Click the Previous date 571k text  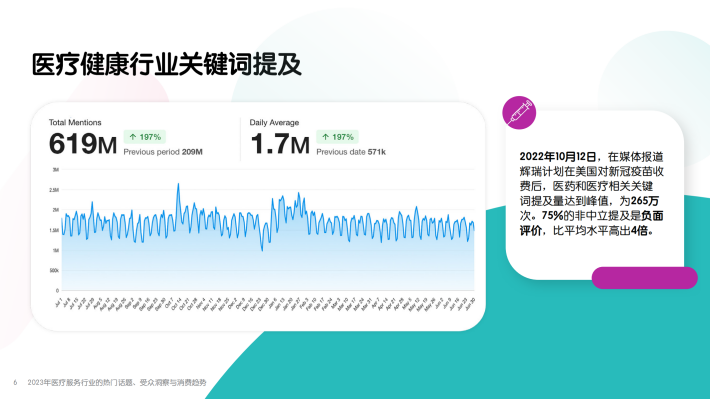351,152
